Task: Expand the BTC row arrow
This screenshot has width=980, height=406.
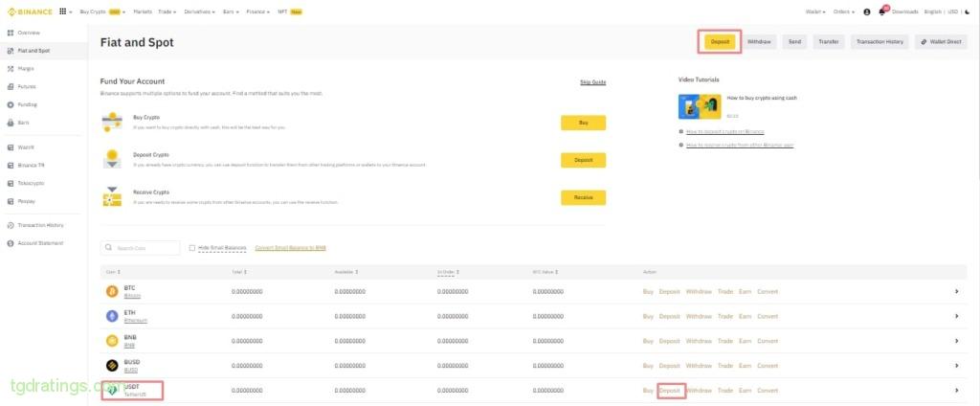Action: 957,291
